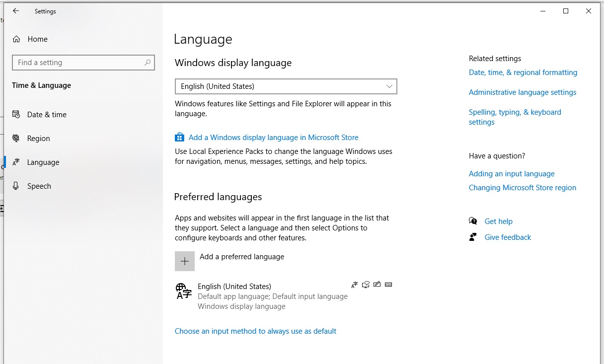Screen dimensions: 604x364
Task: Open Spelling, typing, & keyboard settings
Action: tap(515, 117)
